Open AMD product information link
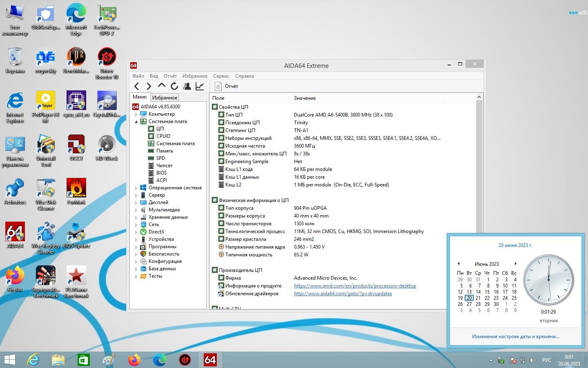588x368 pixels. 355,286
